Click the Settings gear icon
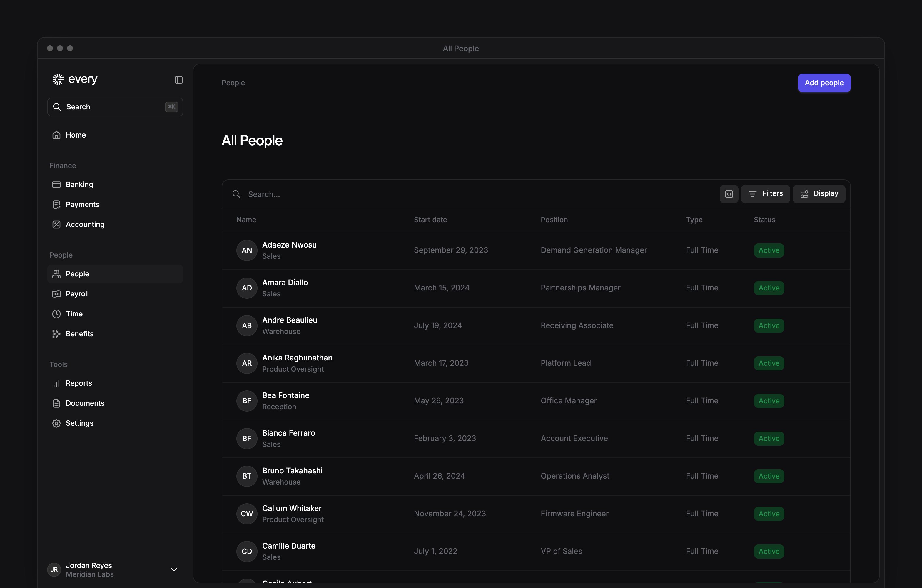This screenshot has height=588, width=922. pos(56,423)
